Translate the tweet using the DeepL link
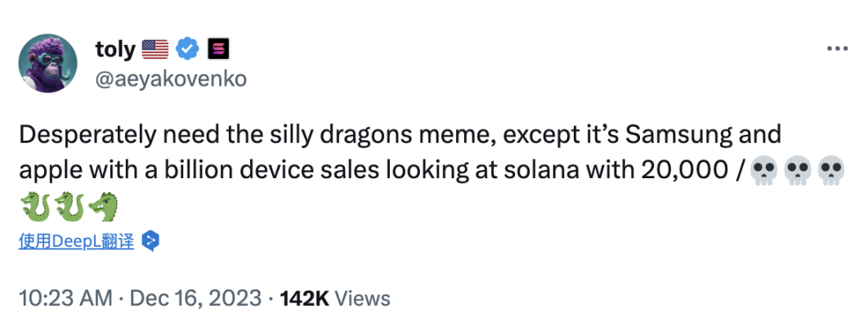Image resolution: width=868 pixels, height=327 pixels. (76, 241)
